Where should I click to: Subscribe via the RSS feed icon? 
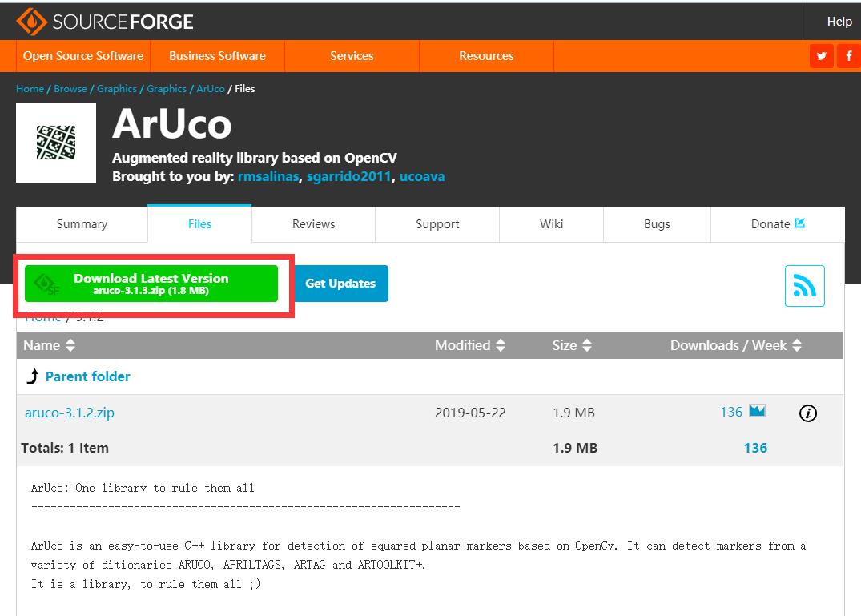(804, 285)
